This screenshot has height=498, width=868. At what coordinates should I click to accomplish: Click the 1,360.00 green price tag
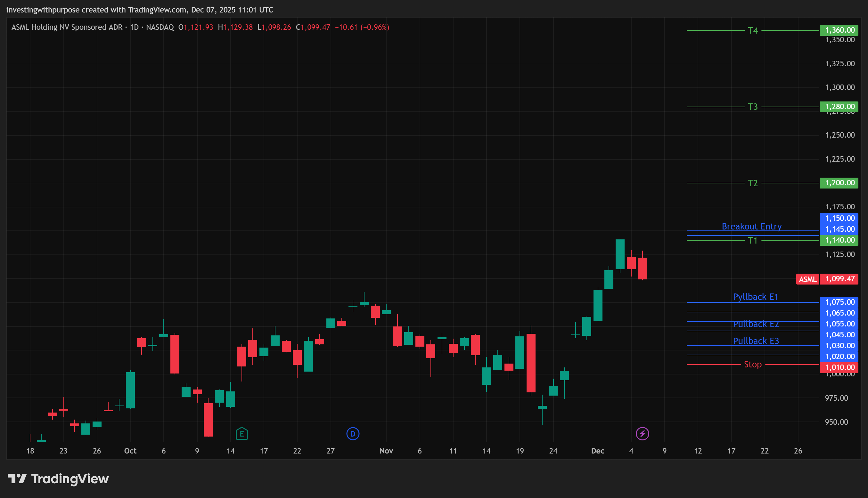[839, 30]
